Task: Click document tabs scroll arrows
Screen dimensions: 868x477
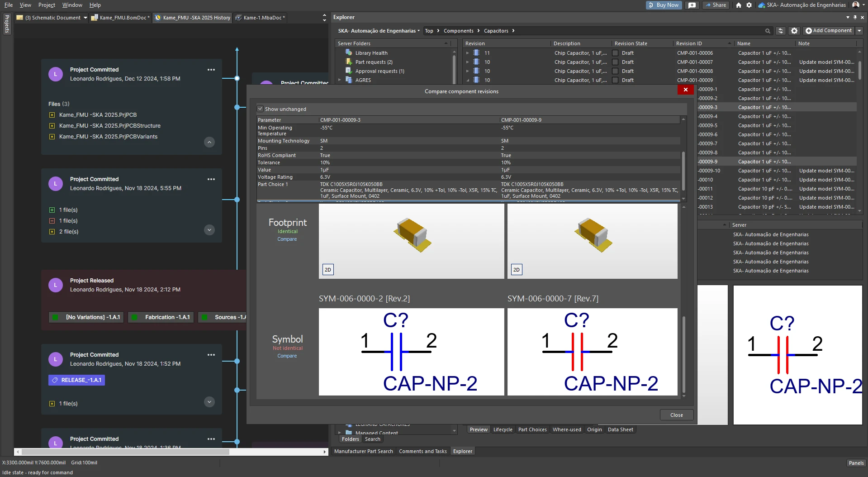Action: coord(324,18)
